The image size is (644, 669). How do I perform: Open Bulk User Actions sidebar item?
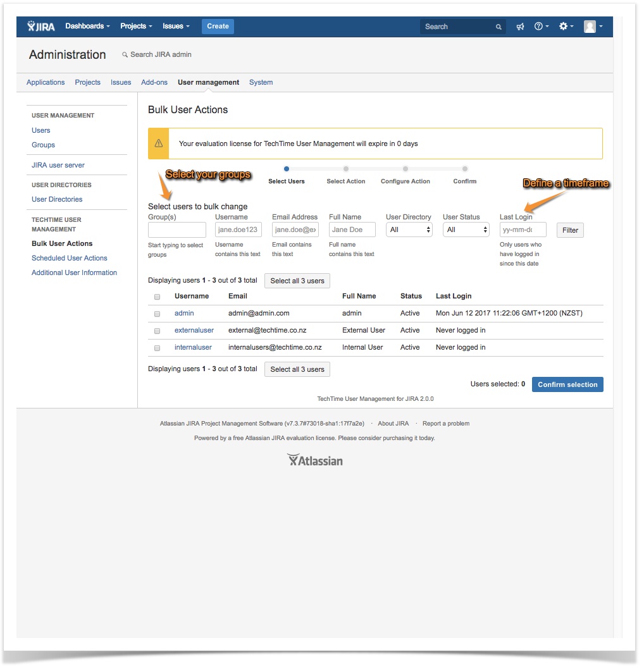click(x=62, y=245)
